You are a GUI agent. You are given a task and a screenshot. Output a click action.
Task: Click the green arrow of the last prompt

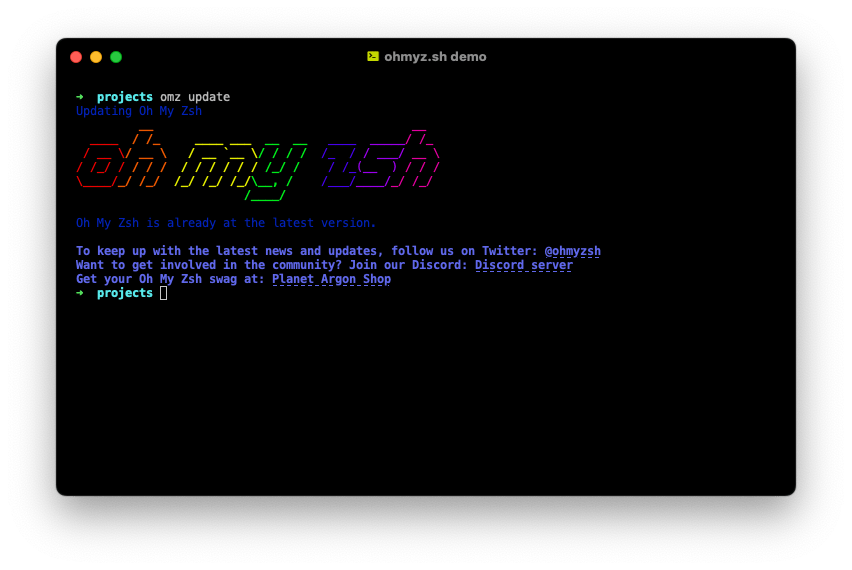click(x=80, y=293)
